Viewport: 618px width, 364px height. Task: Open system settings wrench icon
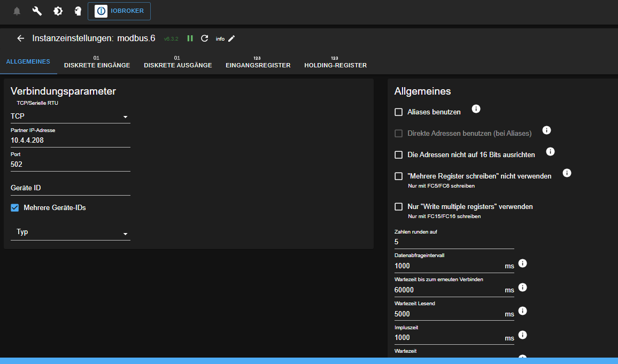click(36, 11)
